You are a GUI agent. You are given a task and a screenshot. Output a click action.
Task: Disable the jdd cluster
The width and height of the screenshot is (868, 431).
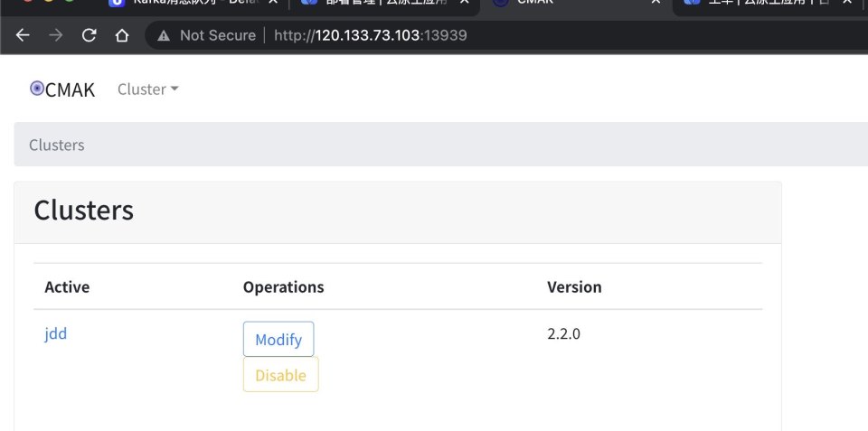pyautogui.click(x=280, y=375)
